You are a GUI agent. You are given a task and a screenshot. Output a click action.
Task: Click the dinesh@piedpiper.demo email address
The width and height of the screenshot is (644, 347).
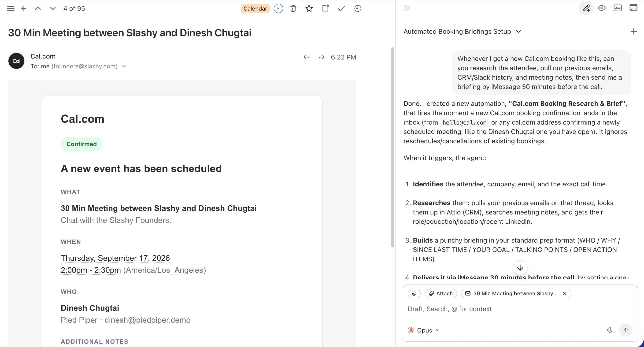point(148,320)
